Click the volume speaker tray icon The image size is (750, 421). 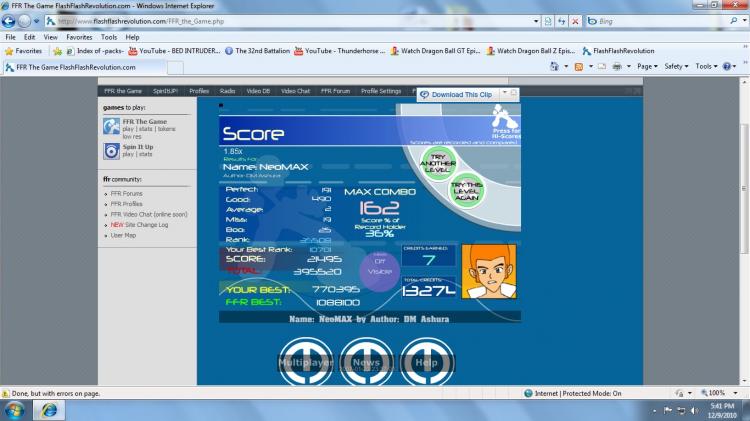695,411
